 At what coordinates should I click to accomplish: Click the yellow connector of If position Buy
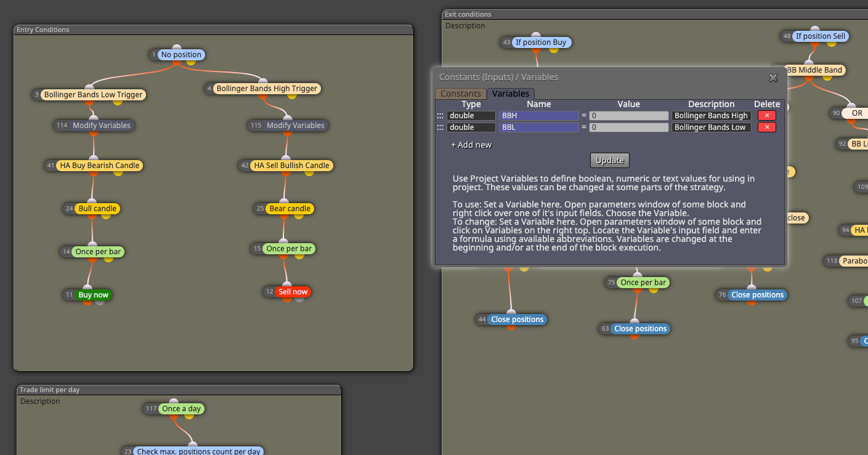coord(554,49)
